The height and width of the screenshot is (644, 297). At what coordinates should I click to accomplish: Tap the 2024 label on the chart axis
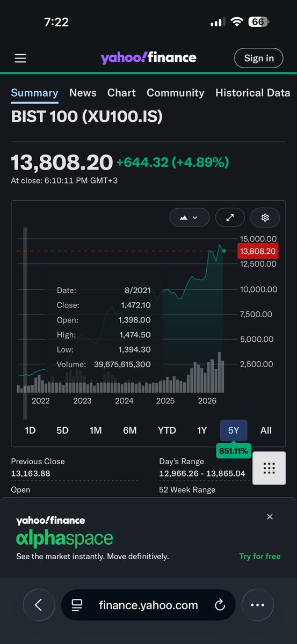tap(124, 401)
